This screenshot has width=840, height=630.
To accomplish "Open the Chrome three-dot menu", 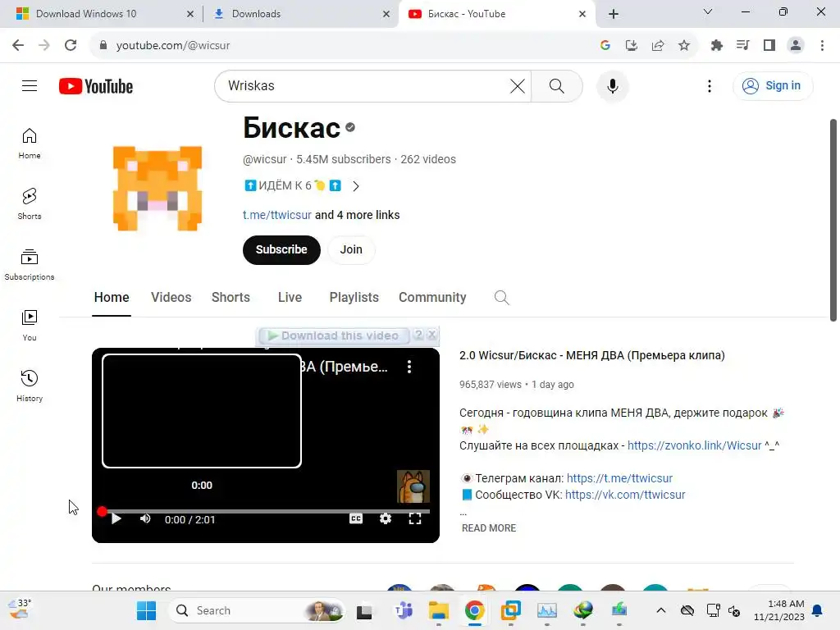I will pyautogui.click(x=822, y=46).
